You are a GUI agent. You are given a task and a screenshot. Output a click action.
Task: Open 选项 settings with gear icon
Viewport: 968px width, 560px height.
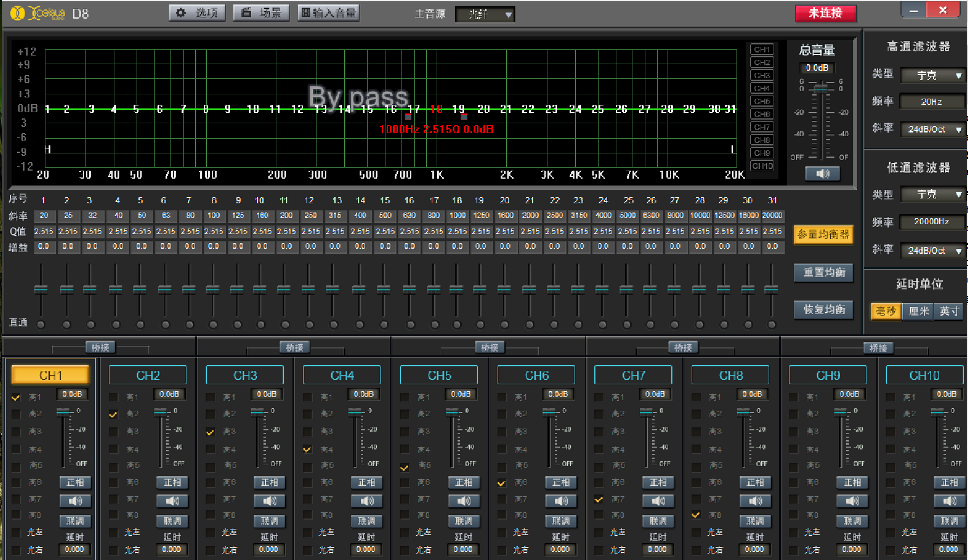[x=197, y=13]
